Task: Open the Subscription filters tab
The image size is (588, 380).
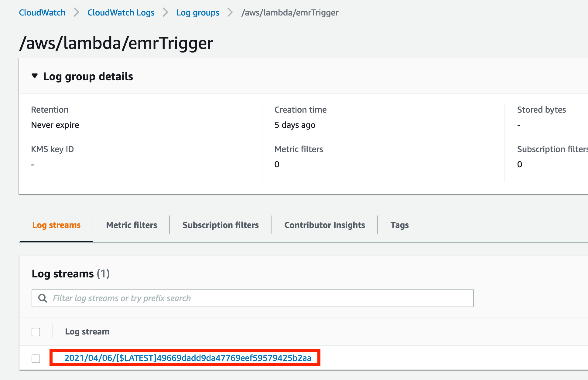Action: tap(220, 225)
